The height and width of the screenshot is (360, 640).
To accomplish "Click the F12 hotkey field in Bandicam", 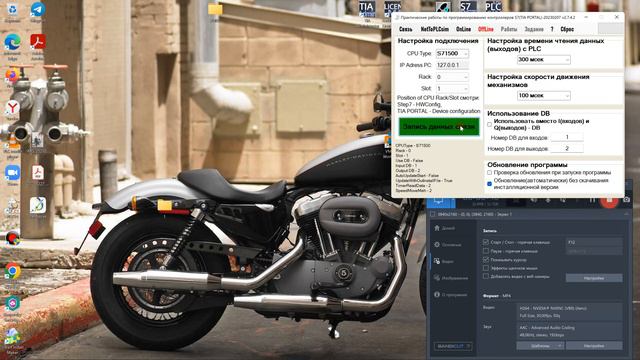I will pos(594,242).
